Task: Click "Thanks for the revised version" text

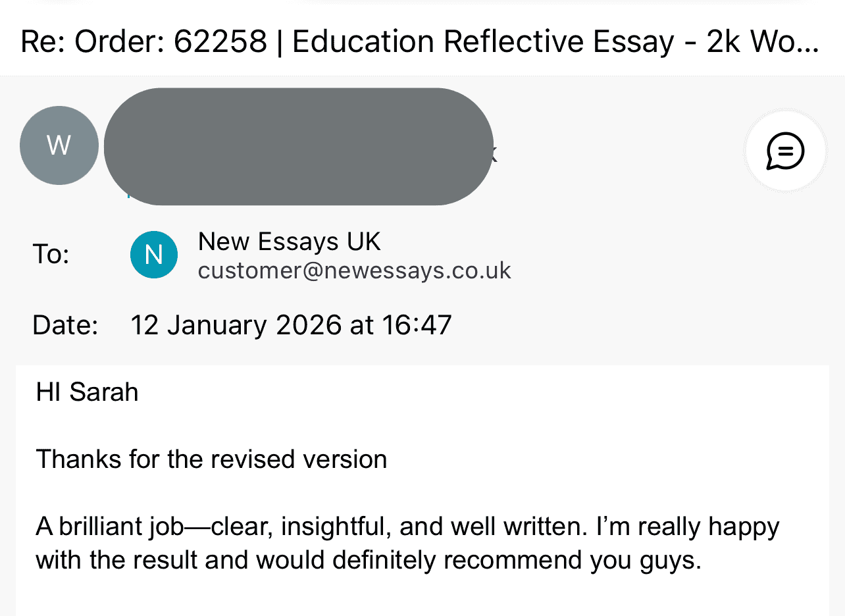Action: pyautogui.click(x=211, y=459)
